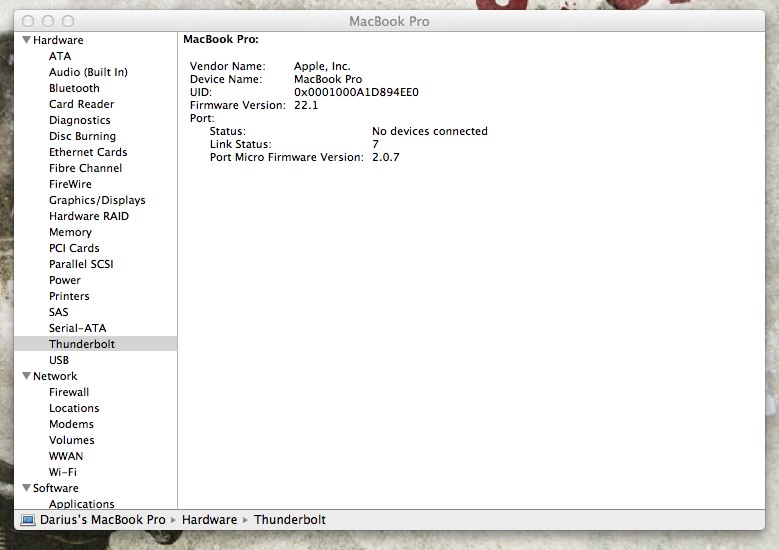Open the SAS section
Screen dimensions: 779x550
coord(59,312)
